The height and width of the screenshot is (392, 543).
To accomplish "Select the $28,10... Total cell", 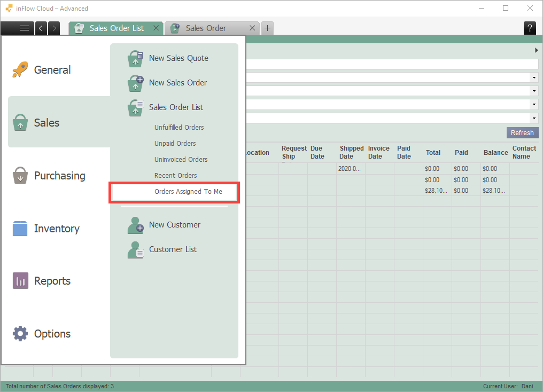I will (x=437, y=191).
